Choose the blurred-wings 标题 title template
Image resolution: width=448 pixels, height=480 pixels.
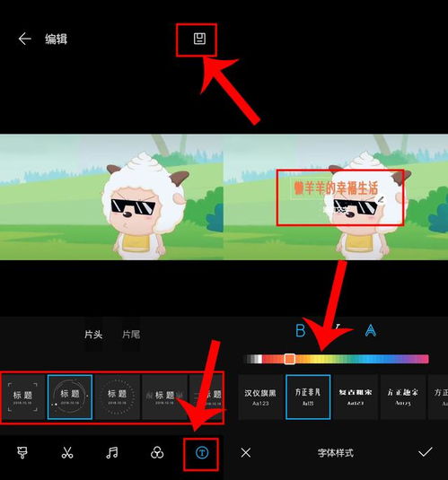click(x=165, y=397)
